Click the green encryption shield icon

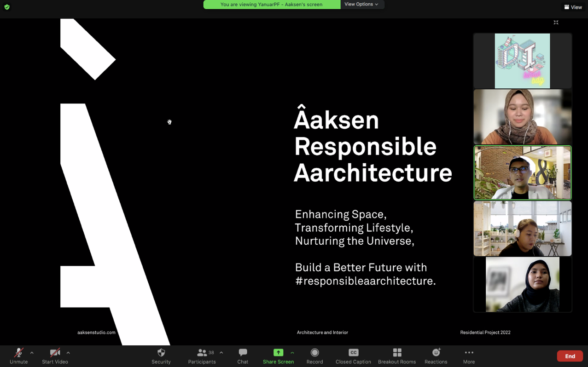click(x=7, y=7)
